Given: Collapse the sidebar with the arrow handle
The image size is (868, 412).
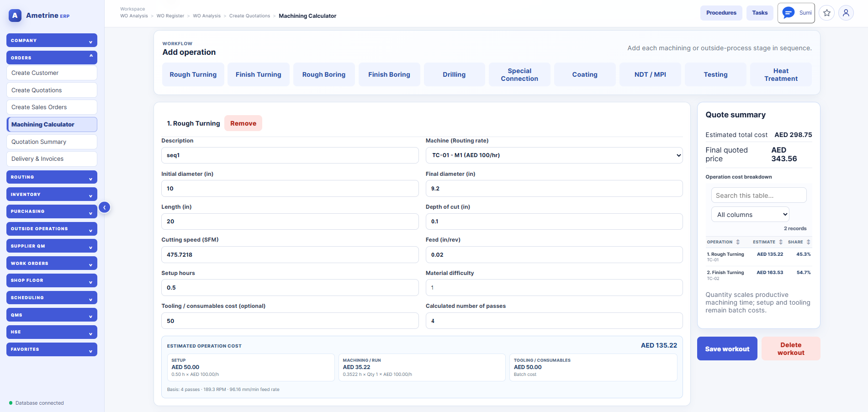Looking at the screenshot, I should (105, 207).
